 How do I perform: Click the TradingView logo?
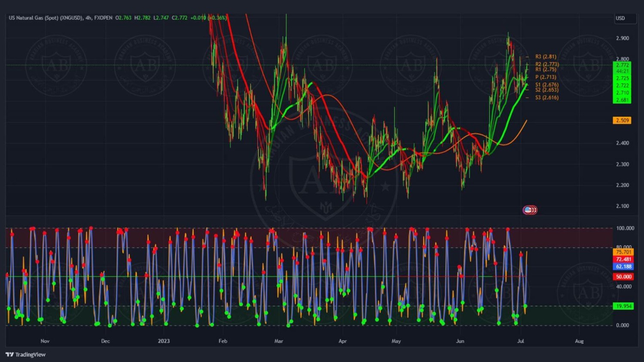26,354
